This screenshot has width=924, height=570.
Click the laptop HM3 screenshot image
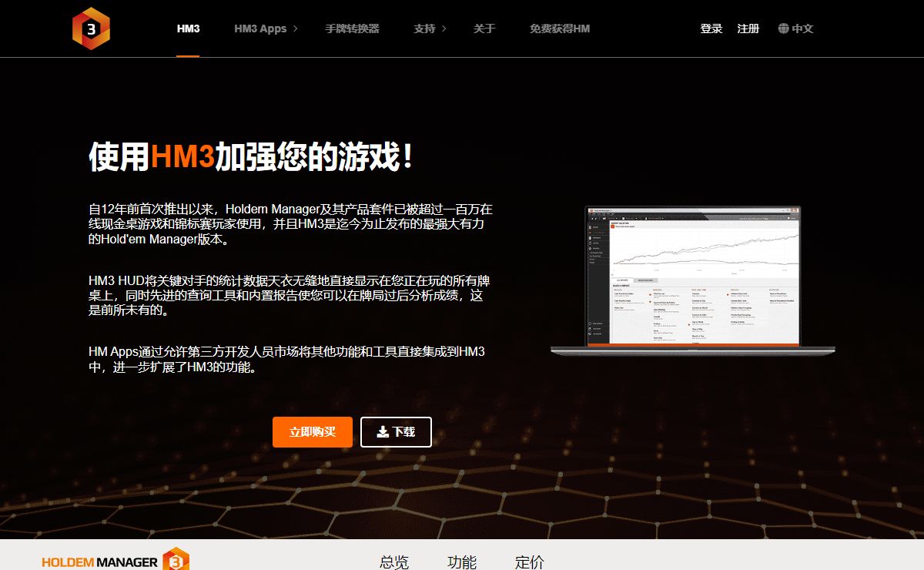(693, 280)
